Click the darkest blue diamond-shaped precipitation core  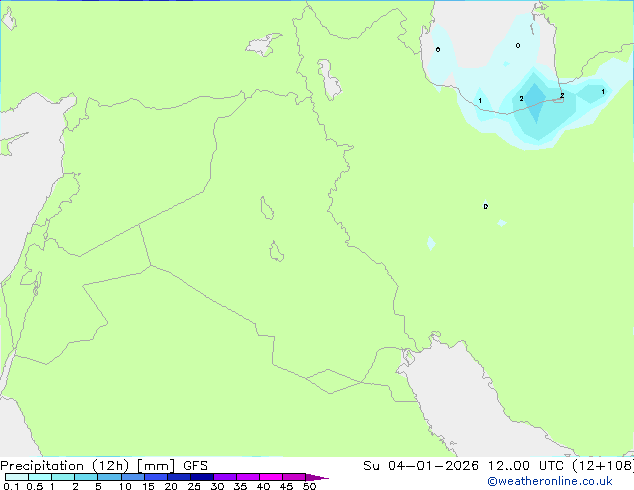pyautogui.click(x=535, y=102)
